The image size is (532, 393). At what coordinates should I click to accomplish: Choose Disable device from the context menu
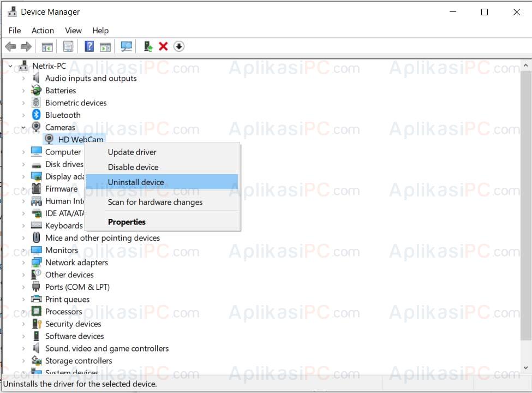click(163, 167)
